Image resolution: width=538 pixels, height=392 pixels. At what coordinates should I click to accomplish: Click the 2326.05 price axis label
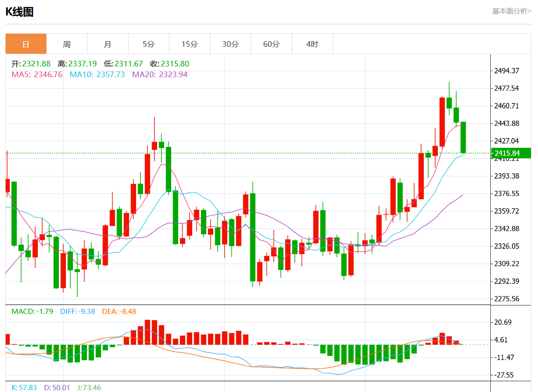507,246
